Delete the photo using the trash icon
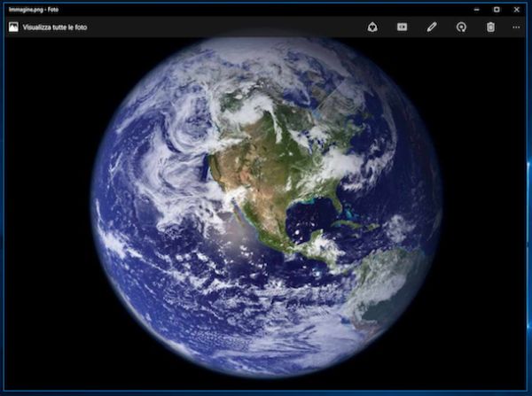 pos(490,27)
